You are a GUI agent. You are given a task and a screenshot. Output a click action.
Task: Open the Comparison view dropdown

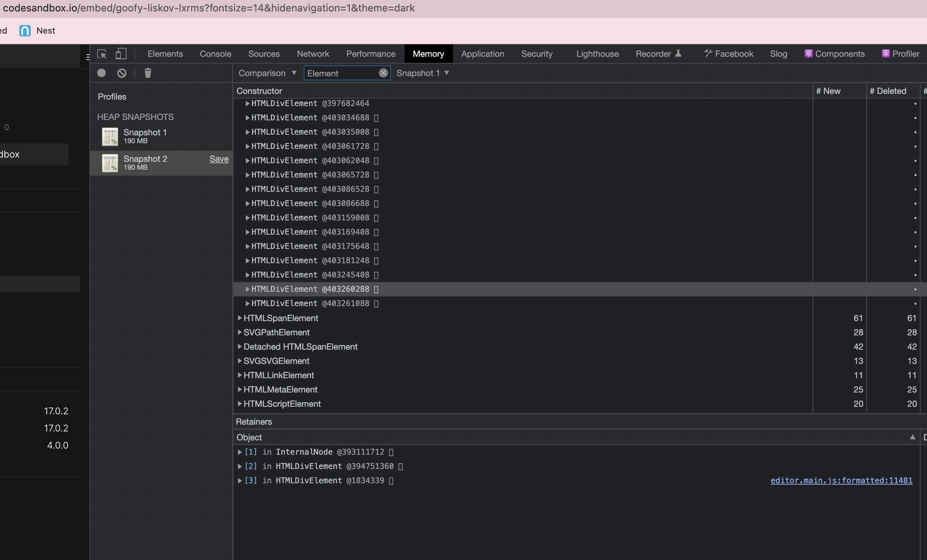pos(267,73)
